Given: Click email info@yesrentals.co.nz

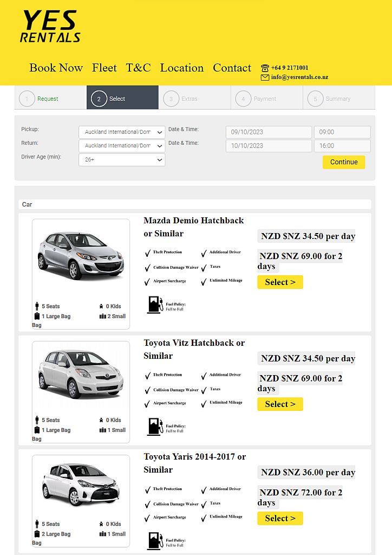Looking at the screenshot, I should point(300,77).
